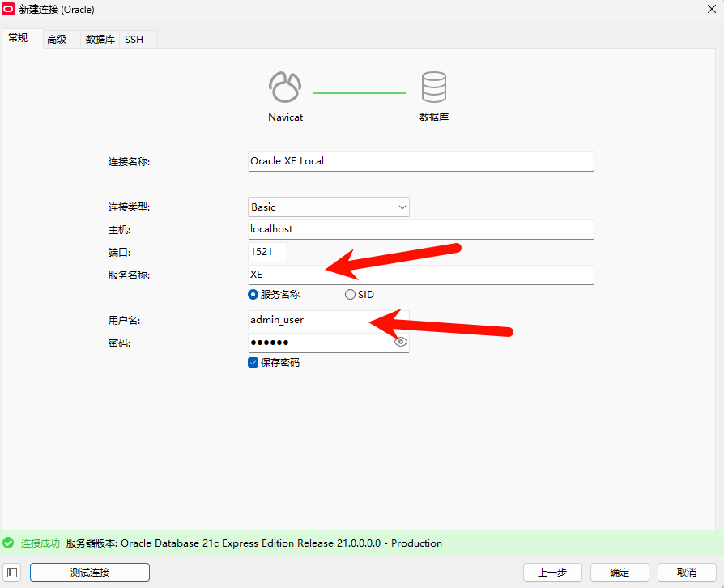Screen dimensions: 724x588
Task: Toggle the sidebar panel icon at bottom left
Action: [12, 573]
